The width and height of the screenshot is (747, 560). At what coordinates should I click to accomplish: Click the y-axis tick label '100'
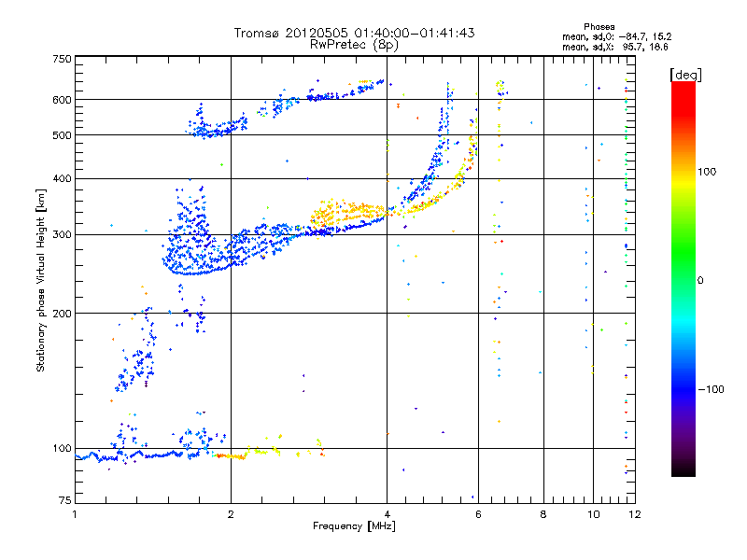(62, 449)
